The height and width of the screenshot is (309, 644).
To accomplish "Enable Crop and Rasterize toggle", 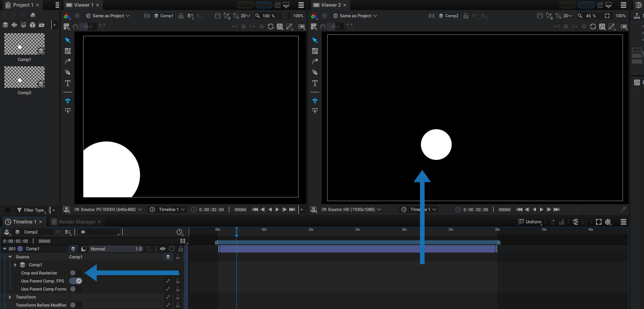I will [76, 273].
